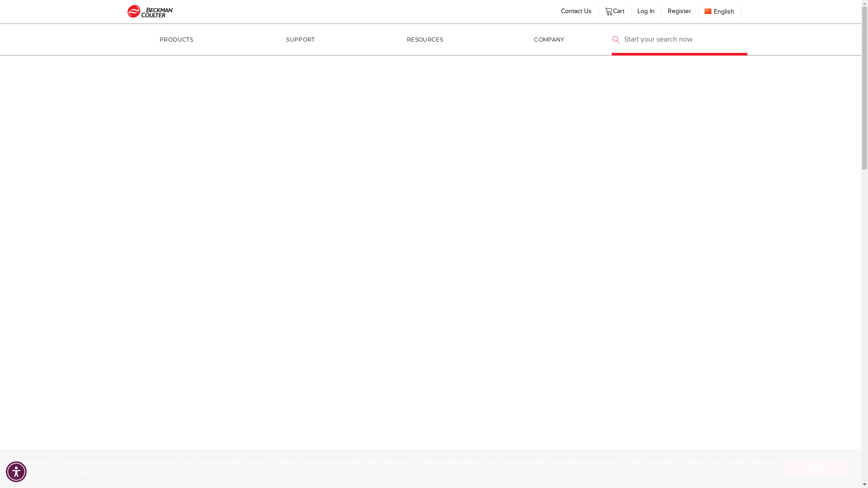Expand the Products menu
868x488 pixels.
pyautogui.click(x=176, y=40)
